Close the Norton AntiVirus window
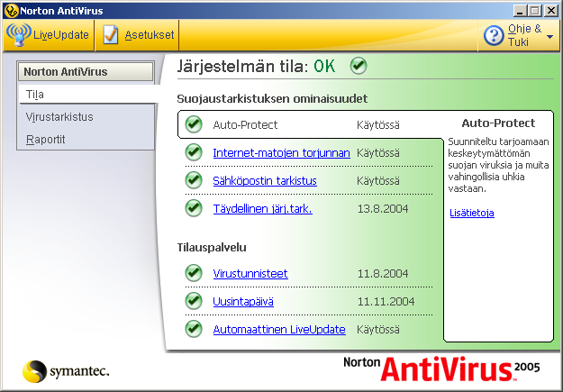 pos(550,11)
